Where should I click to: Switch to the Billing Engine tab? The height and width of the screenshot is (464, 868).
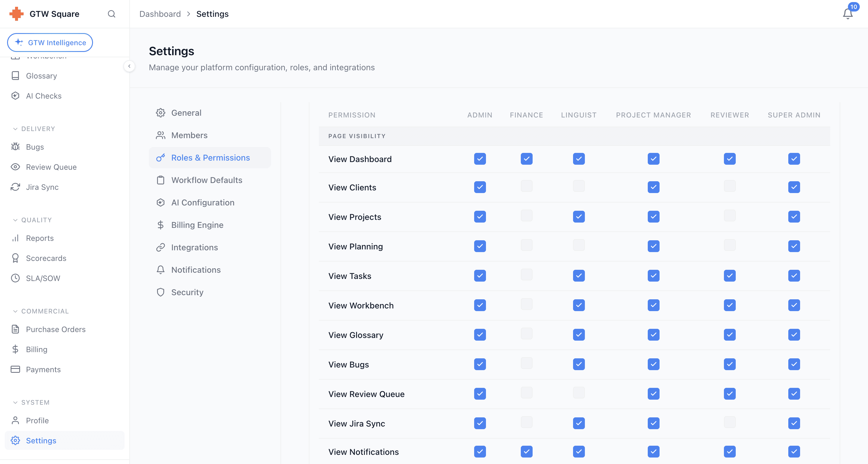pos(197,225)
